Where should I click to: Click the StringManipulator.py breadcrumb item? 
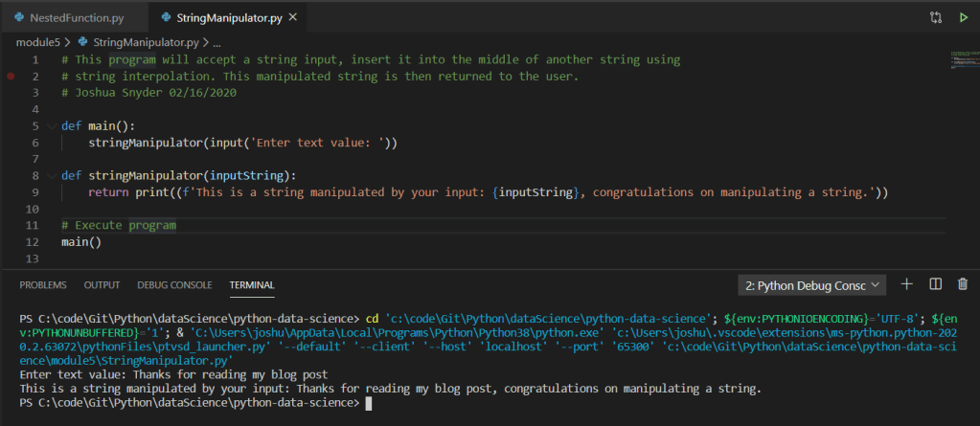(146, 42)
